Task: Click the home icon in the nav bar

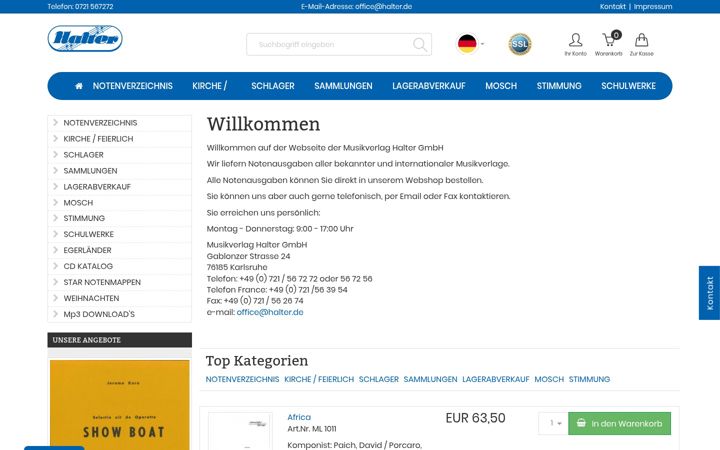Action: tap(79, 86)
